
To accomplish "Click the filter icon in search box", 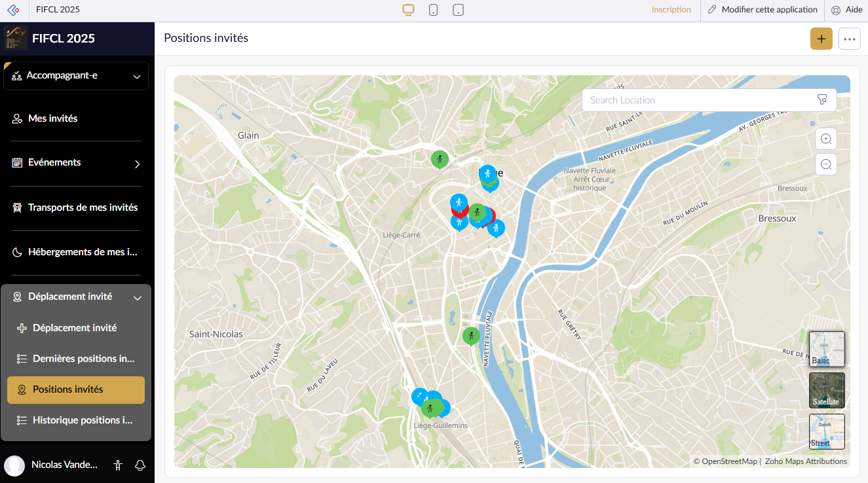I will (822, 100).
